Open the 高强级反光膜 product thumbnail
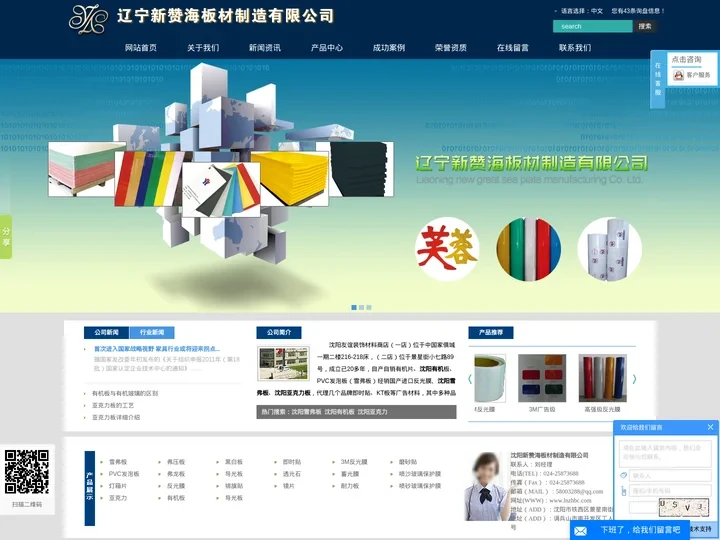Image resolution: width=720 pixels, height=540 pixels. [x=602, y=378]
